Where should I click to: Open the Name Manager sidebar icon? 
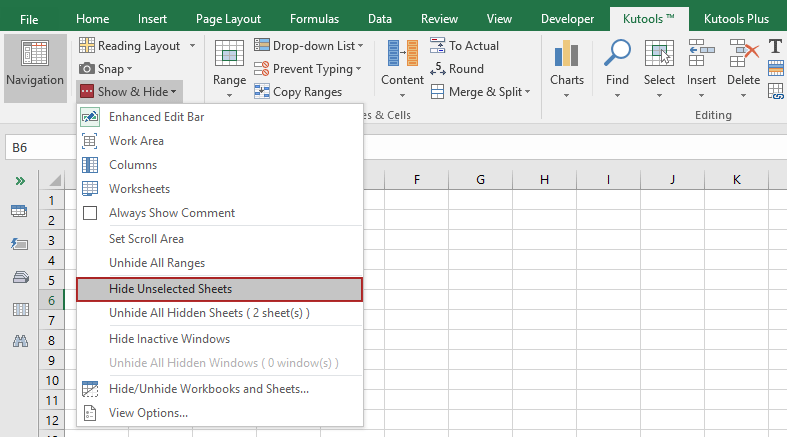(x=21, y=277)
